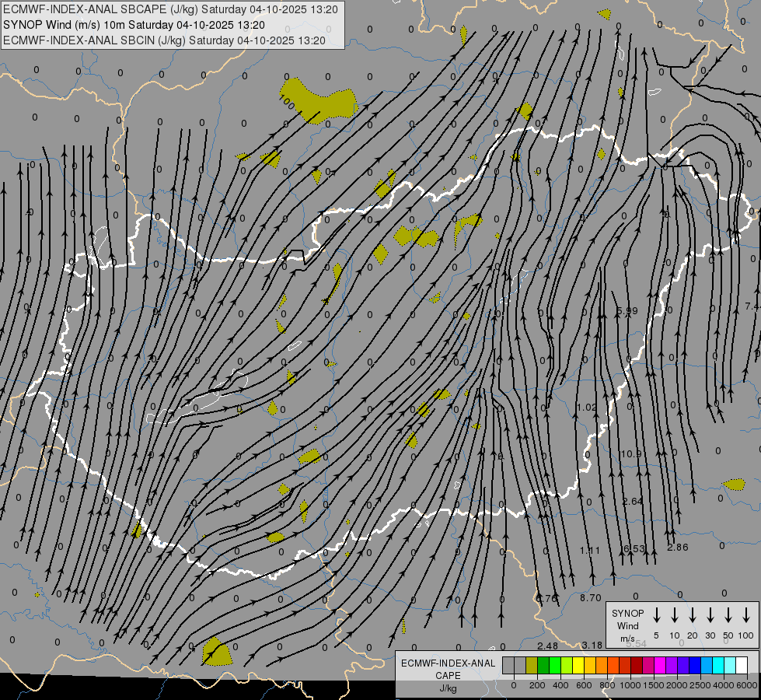Viewport: 761px width, 700px height.
Task: Click the 800 tick label on CAPE scale
Action: click(x=607, y=685)
